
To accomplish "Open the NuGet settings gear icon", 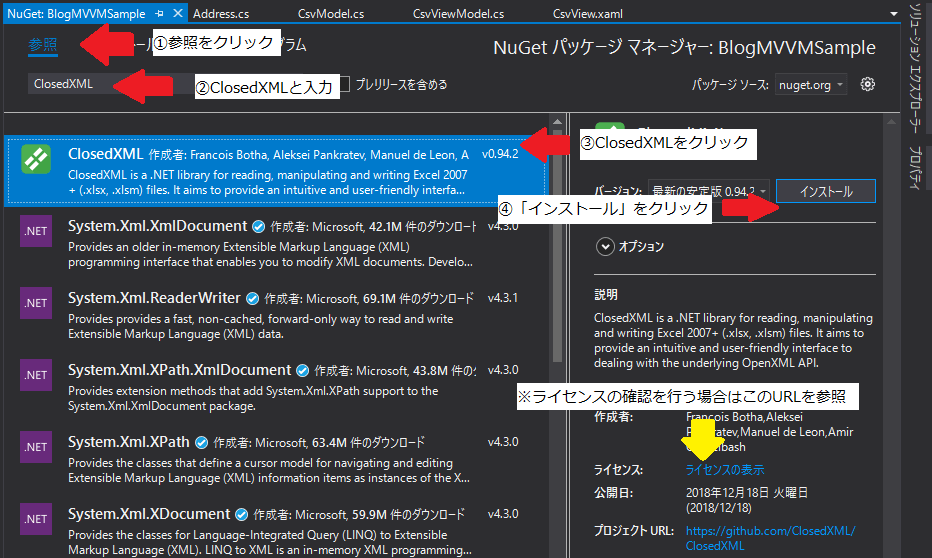I will 867,84.
